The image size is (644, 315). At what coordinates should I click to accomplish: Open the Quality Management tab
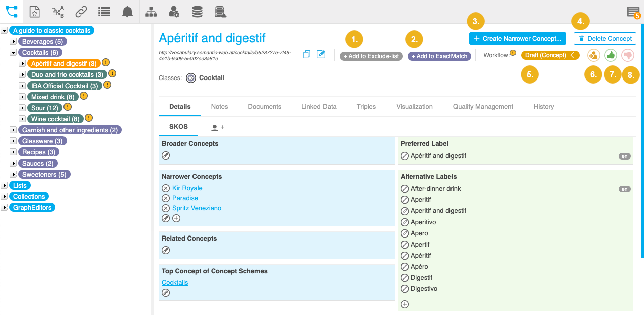(x=483, y=106)
